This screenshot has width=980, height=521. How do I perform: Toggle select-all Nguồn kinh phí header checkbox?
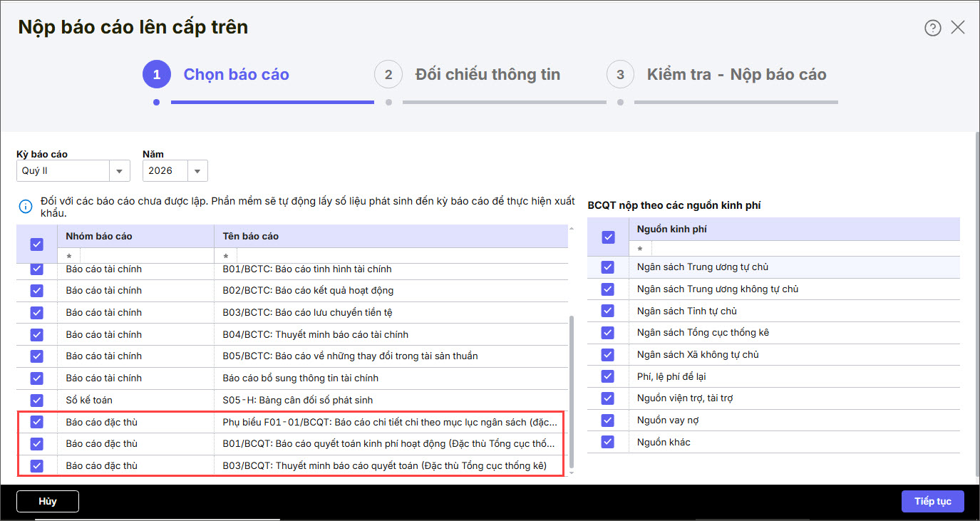click(607, 237)
